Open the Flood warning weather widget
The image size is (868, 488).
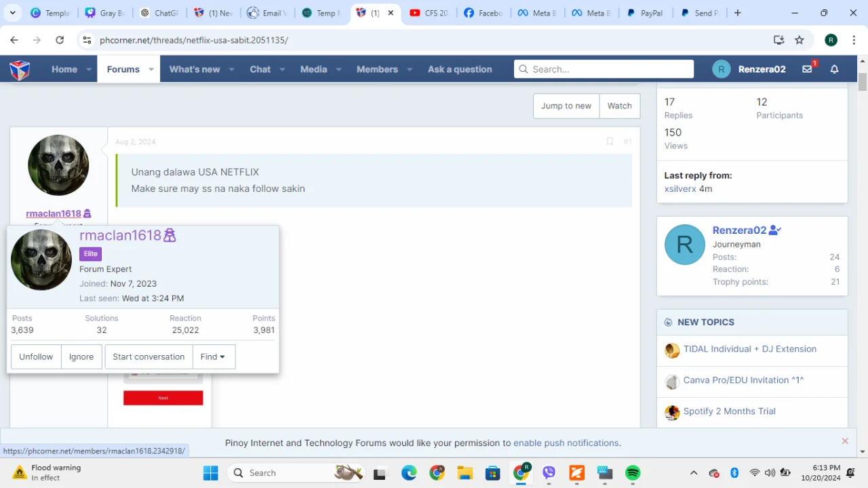(47, 472)
